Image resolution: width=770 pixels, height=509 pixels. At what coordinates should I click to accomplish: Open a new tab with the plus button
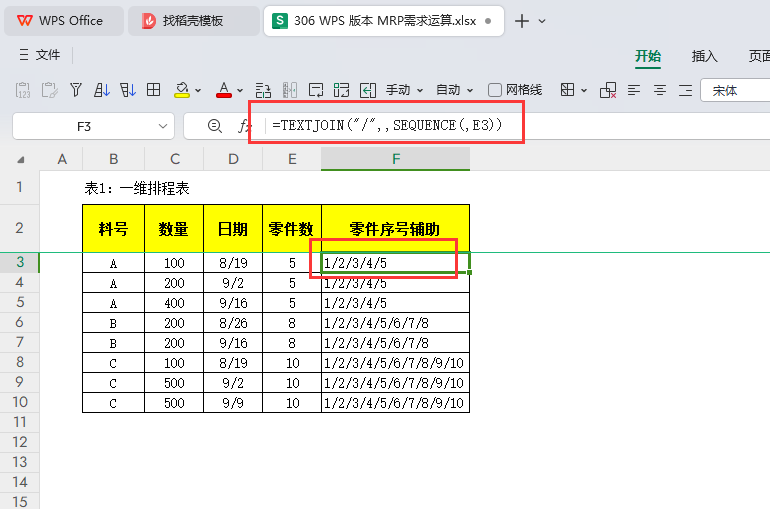pyautogui.click(x=522, y=21)
